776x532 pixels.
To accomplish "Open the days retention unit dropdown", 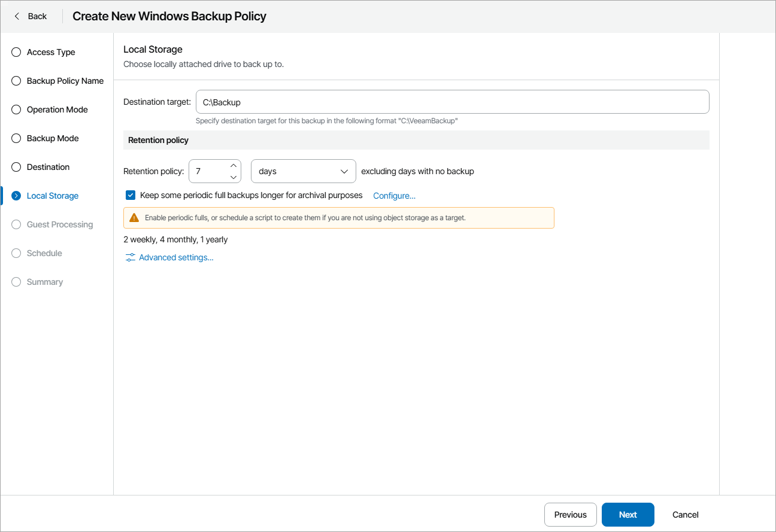I will [304, 171].
